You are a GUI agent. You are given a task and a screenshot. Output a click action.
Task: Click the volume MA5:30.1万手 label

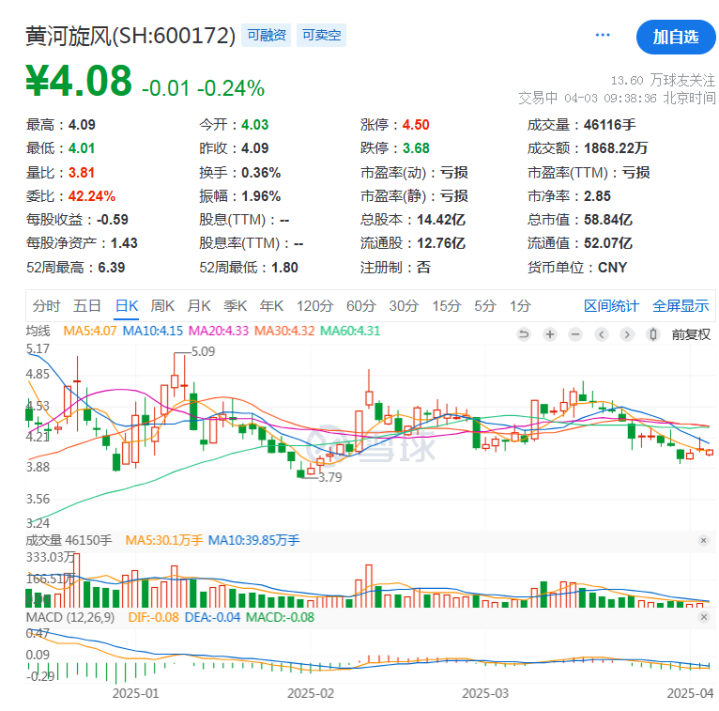164,540
